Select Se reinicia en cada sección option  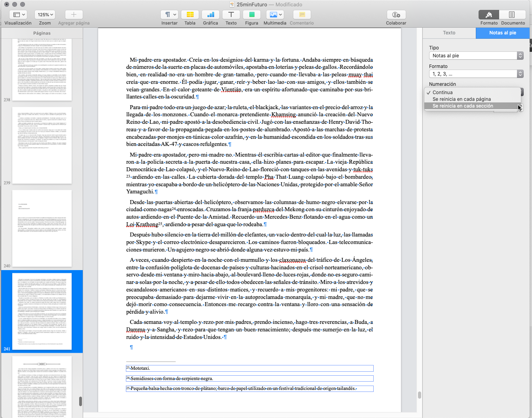click(463, 106)
